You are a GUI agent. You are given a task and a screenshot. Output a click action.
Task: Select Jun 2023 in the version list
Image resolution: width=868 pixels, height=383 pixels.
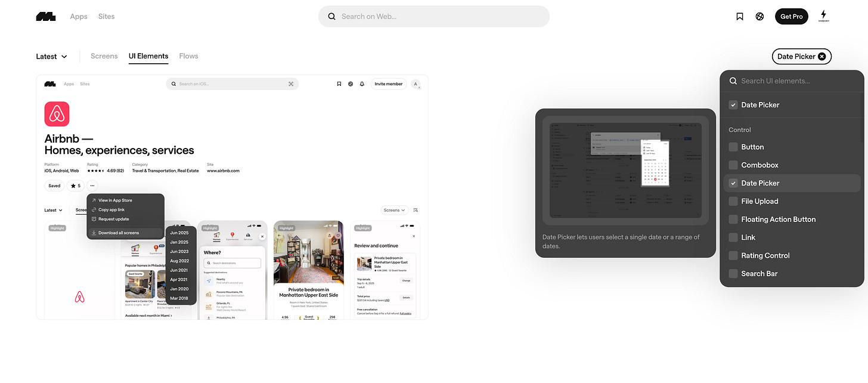point(181,252)
